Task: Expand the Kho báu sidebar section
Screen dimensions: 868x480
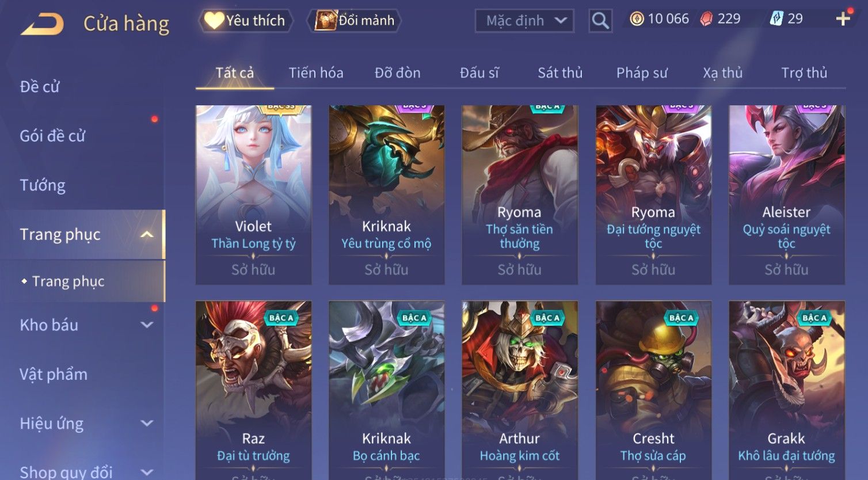Action: tap(147, 325)
